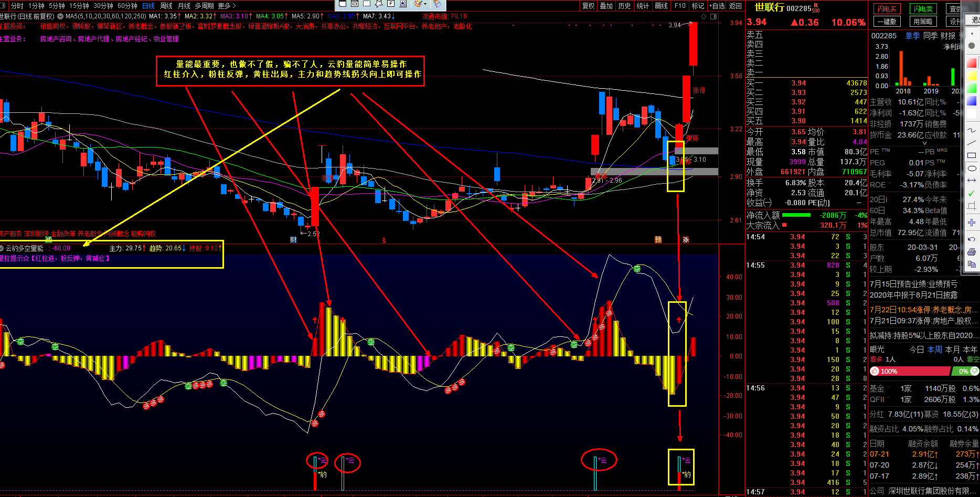Click the 闪电卖 quick sell button
This screenshot has width=980, height=497.
click(x=923, y=9)
